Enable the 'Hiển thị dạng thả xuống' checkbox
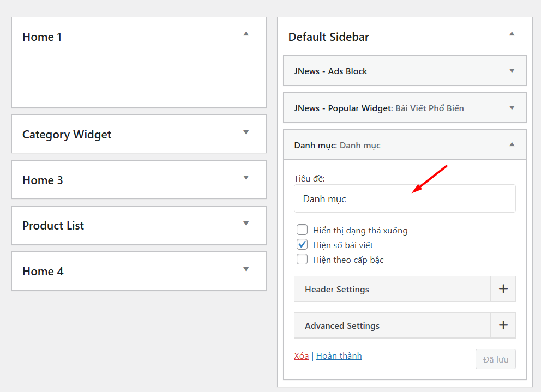Image resolution: width=541 pixels, height=392 pixels. tap(302, 230)
